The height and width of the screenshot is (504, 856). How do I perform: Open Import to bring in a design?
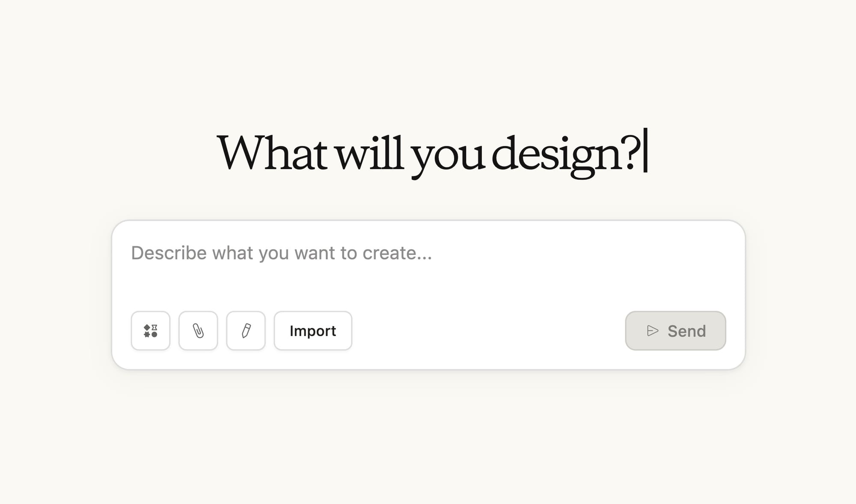point(313,331)
